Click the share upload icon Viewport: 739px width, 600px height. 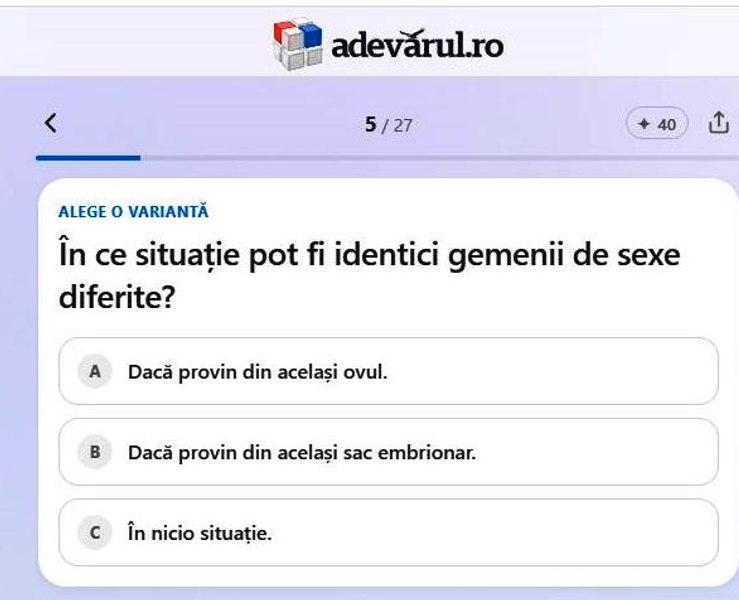pos(719,123)
